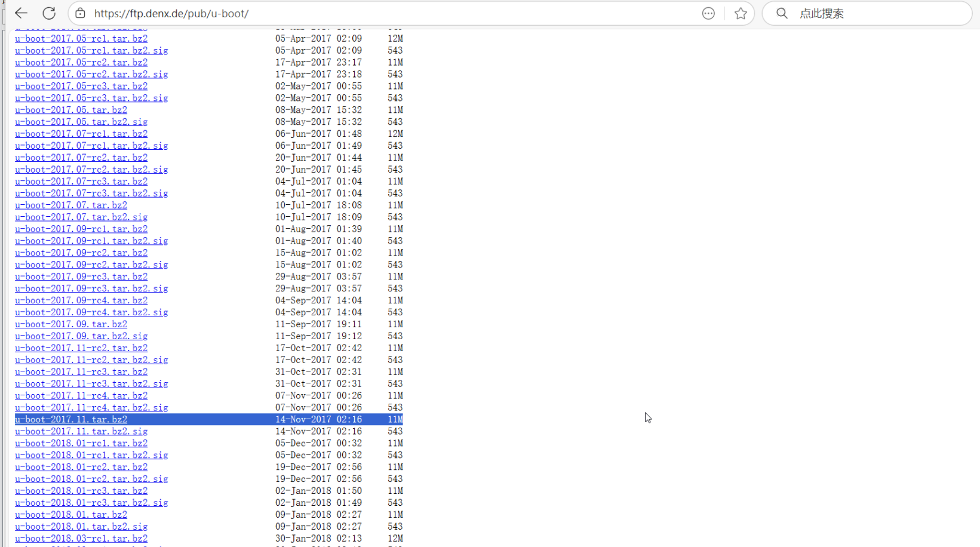This screenshot has height=547, width=980.
Task: Download u-boot-2017.07.tar.bz2 release
Action: coord(71,205)
